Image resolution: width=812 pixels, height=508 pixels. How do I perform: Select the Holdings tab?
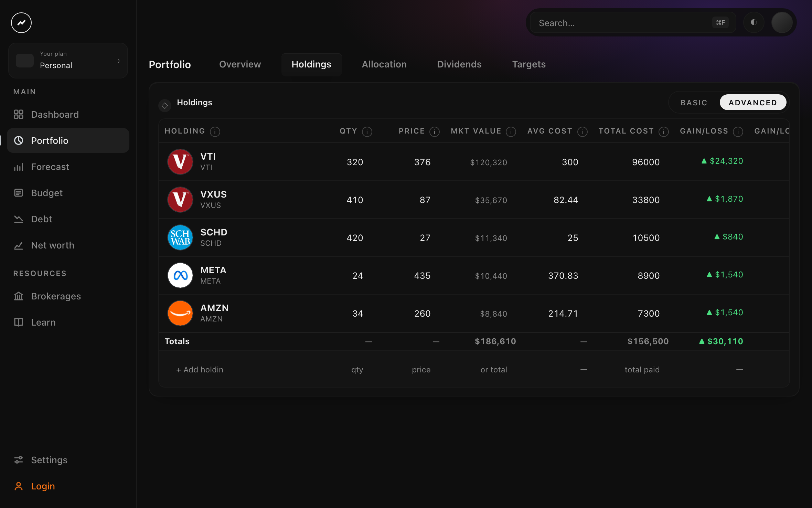pos(311,64)
